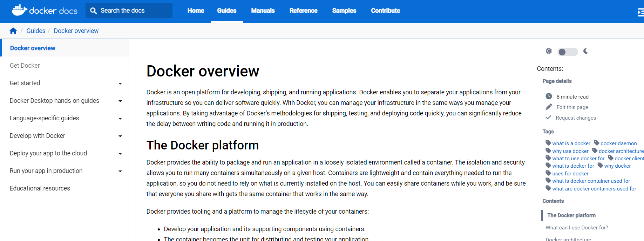
Task: Open Get Docker in the sidebar
Action: point(25,66)
